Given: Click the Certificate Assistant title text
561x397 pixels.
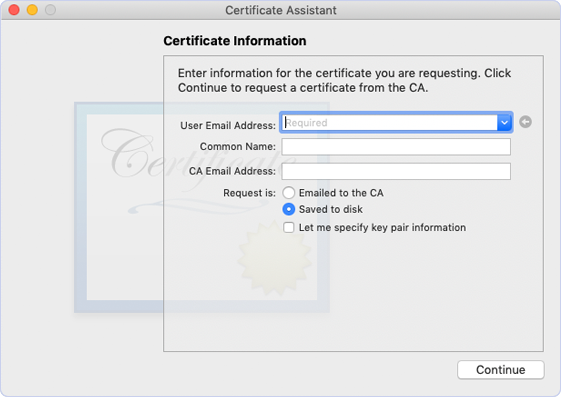Looking at the screenshot, I should (x=281, y=10).
